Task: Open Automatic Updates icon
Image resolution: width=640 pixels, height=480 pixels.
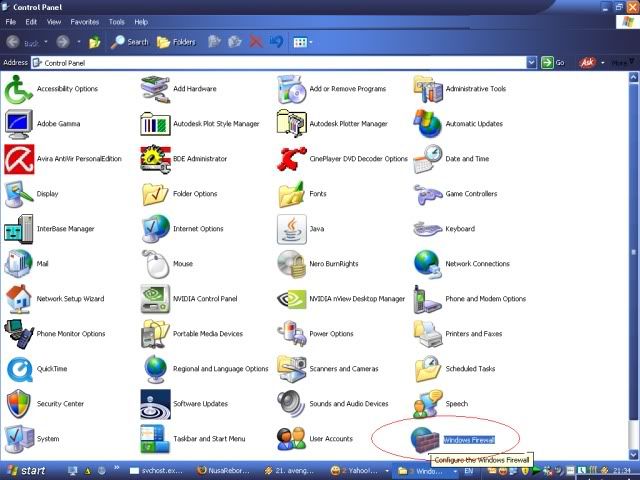Action: tap(428, 124)
